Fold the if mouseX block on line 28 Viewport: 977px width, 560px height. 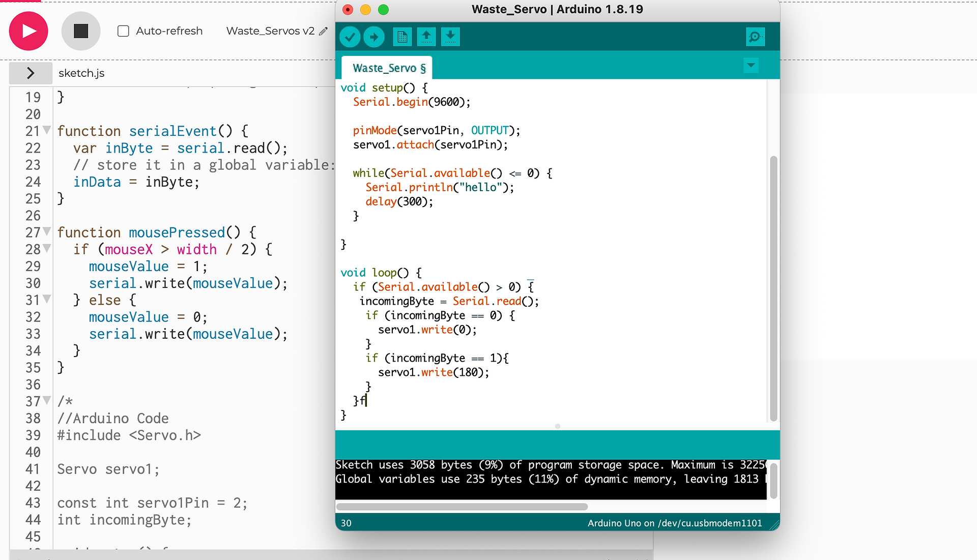point(47,248)
